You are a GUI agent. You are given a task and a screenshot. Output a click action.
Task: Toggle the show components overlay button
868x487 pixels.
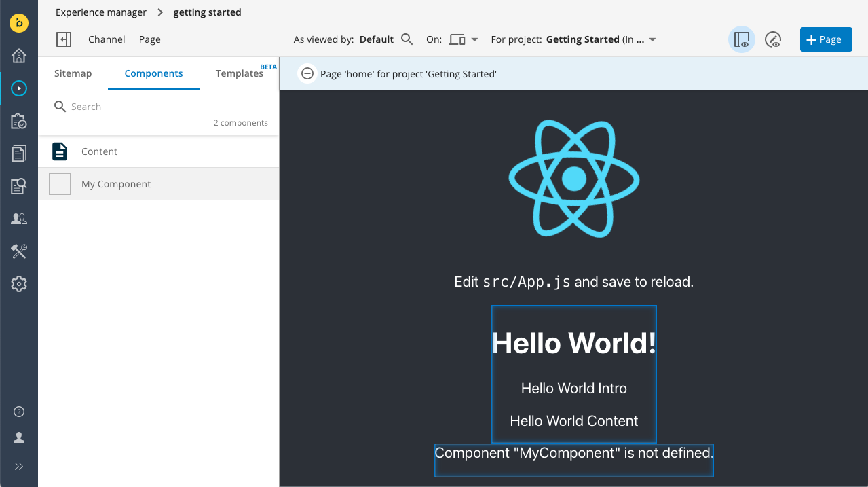(742, 40)
